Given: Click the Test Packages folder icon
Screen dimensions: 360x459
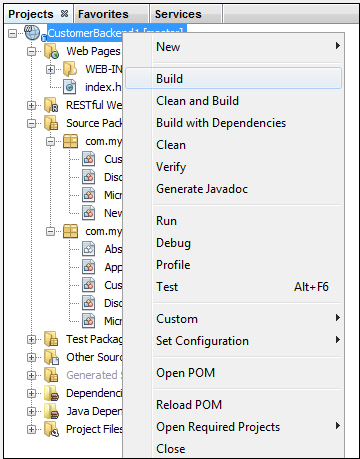Looking at the screenshot, I should 51,339.
